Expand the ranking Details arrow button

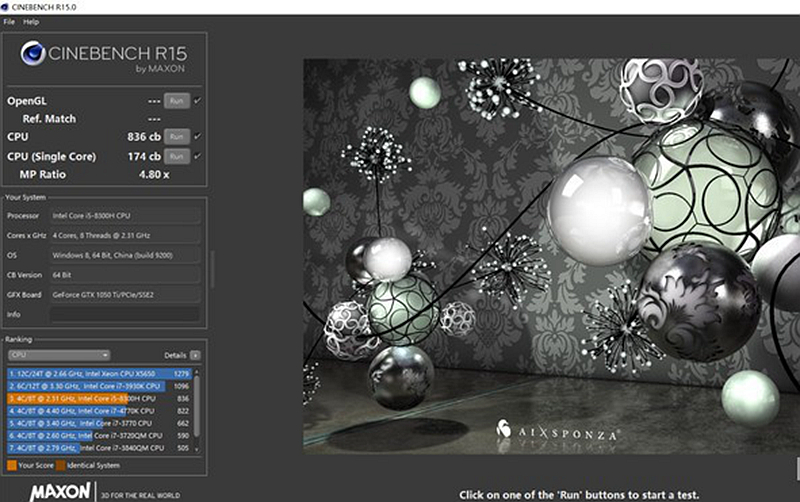click(x=195, y=355)
